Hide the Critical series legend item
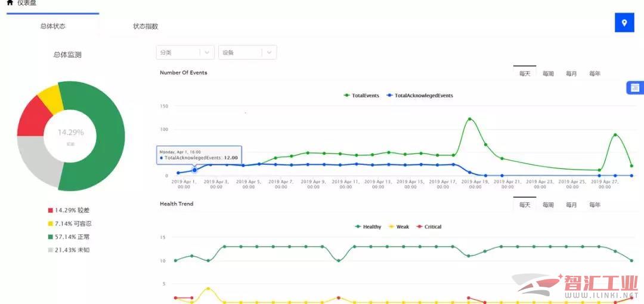644x304 pixels. click(429, 227)
